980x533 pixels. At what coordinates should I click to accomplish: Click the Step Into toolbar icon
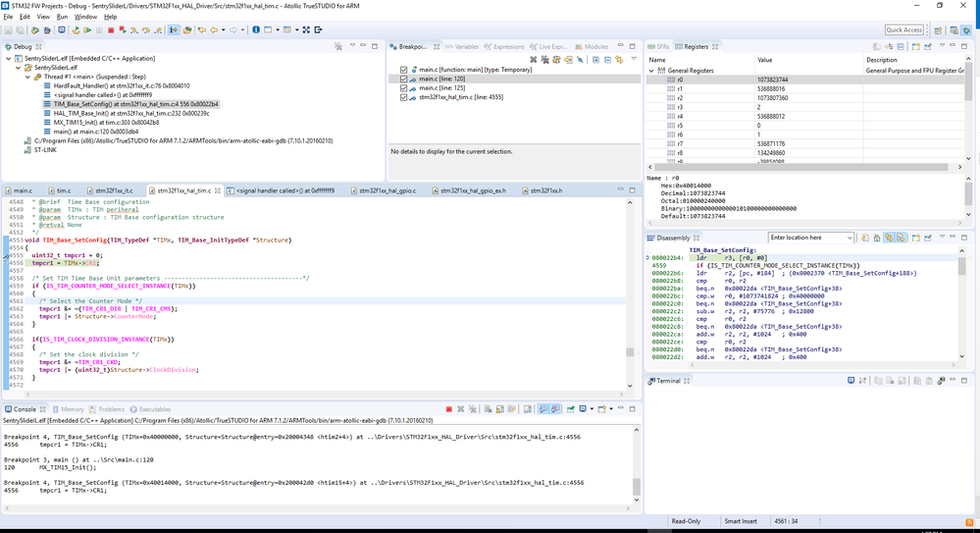[133, 30]
